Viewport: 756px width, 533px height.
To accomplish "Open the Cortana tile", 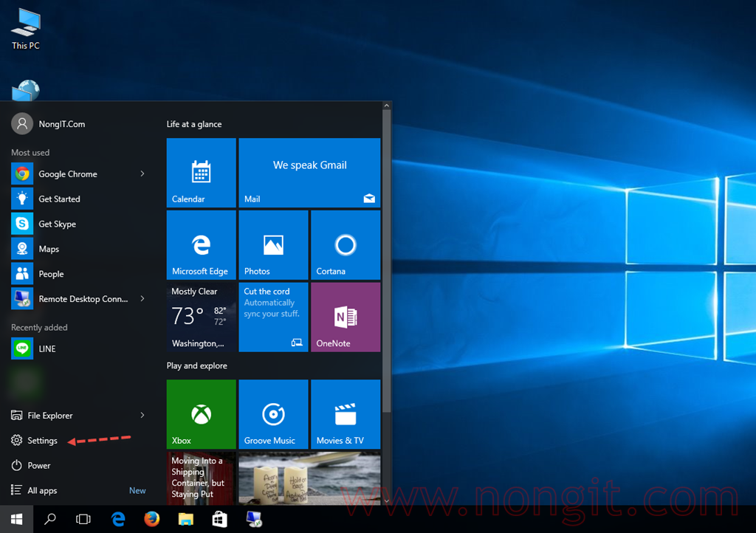I will (346, 245).
